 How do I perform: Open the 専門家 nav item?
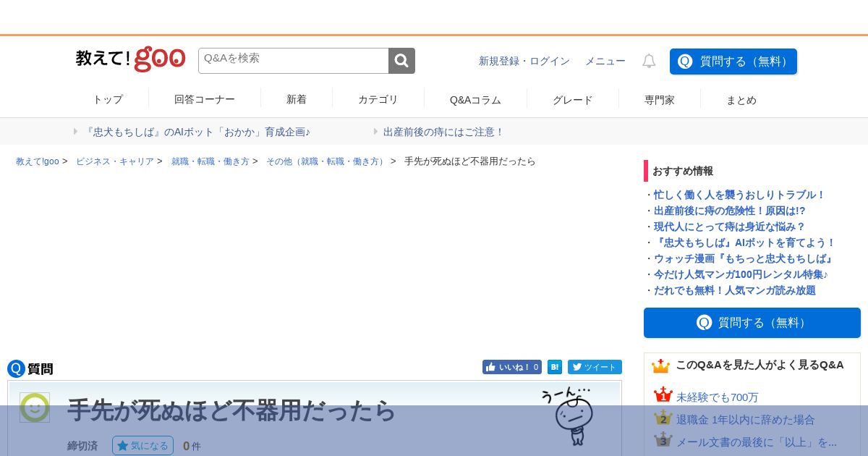(x=660, y=100)
